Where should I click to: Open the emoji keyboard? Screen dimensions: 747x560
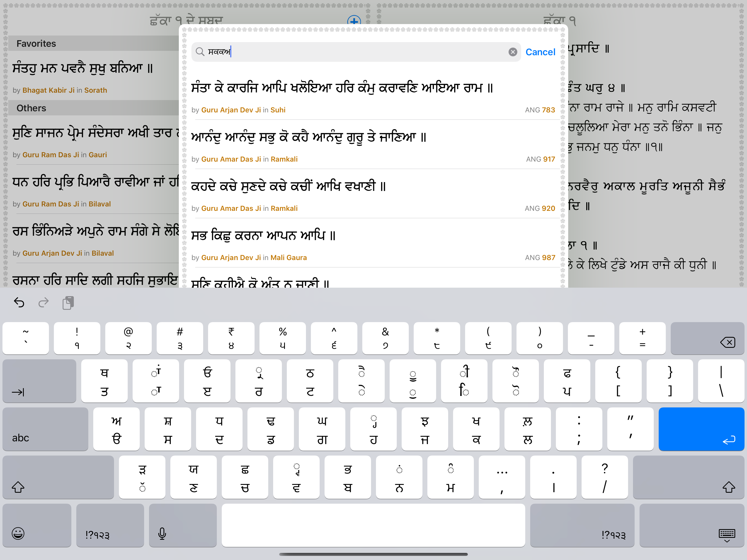(x=37, y=525)
